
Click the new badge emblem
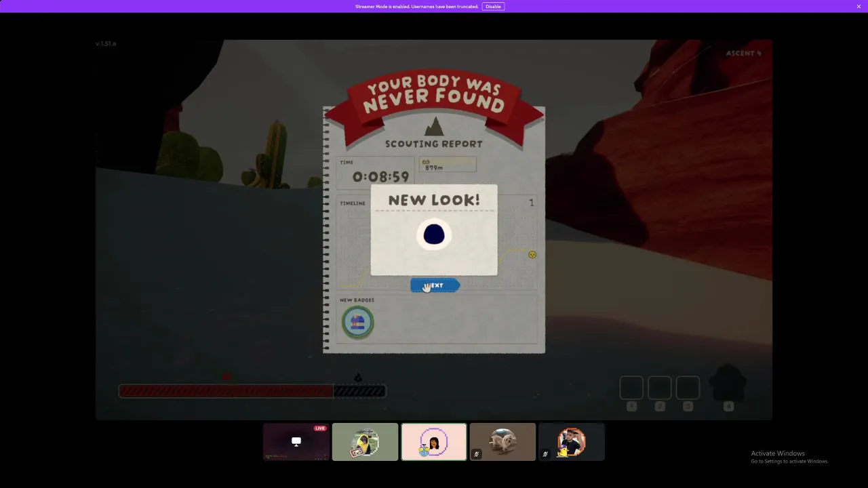click(x=357, y=322)
